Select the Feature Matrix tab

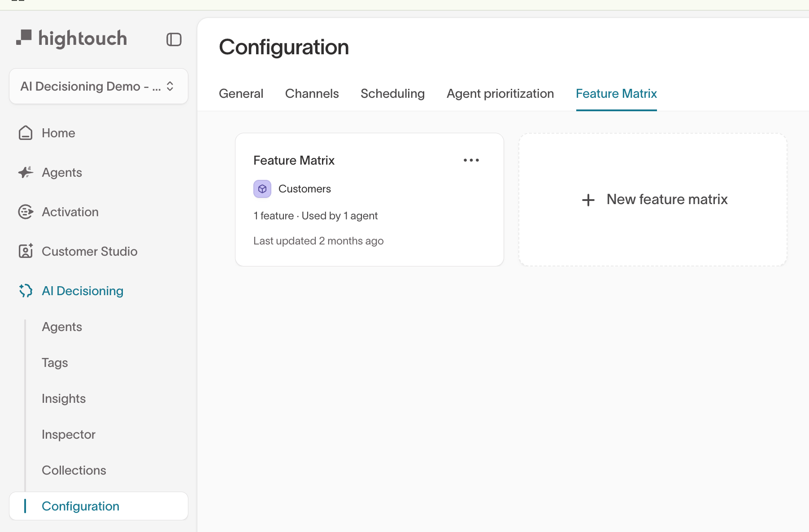point(616,93)
